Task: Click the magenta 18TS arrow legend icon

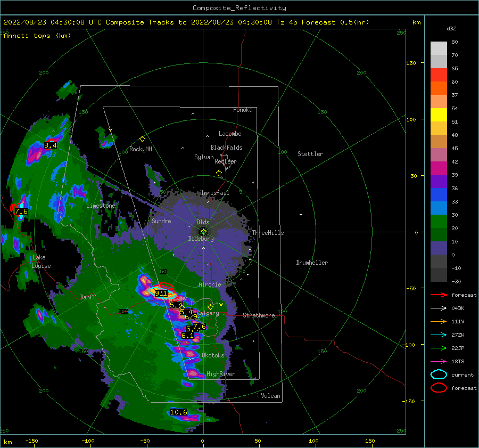Action: point(439,362)
